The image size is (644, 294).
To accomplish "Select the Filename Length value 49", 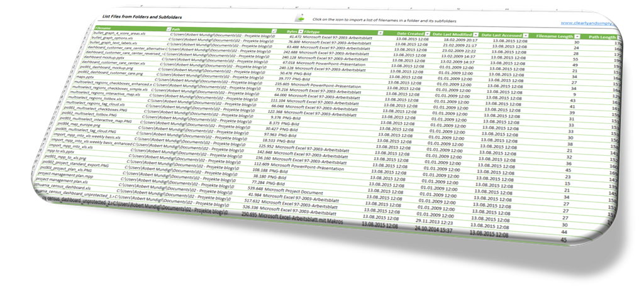I will pyautogui.click(x=575, y=65).
